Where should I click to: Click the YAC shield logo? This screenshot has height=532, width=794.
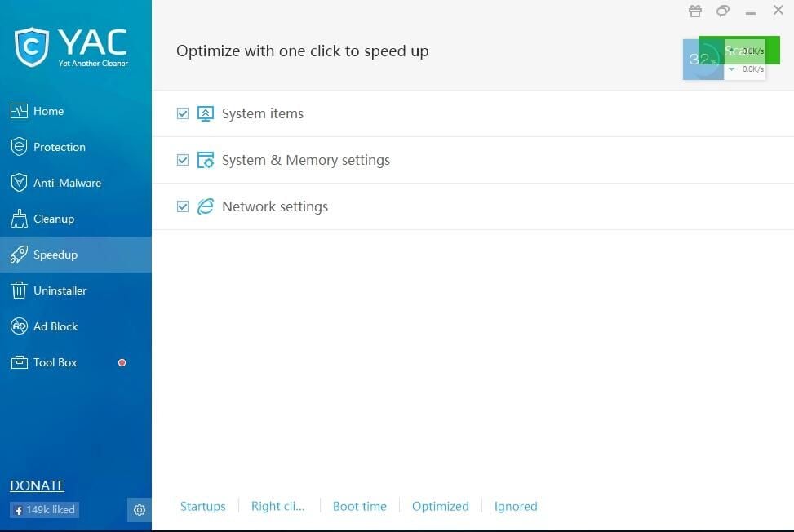point(31,47)
